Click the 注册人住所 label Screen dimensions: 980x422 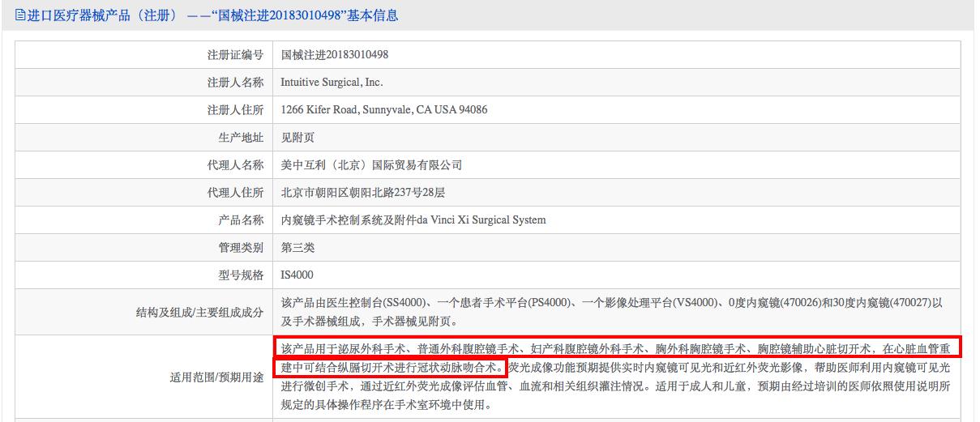(x=235, y=110)
